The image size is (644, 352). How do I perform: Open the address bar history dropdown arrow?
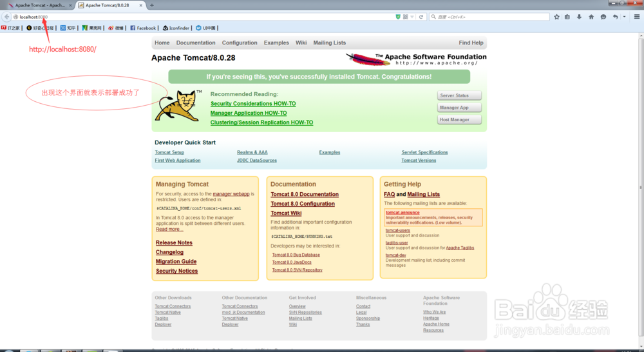[x=412, y=17]
